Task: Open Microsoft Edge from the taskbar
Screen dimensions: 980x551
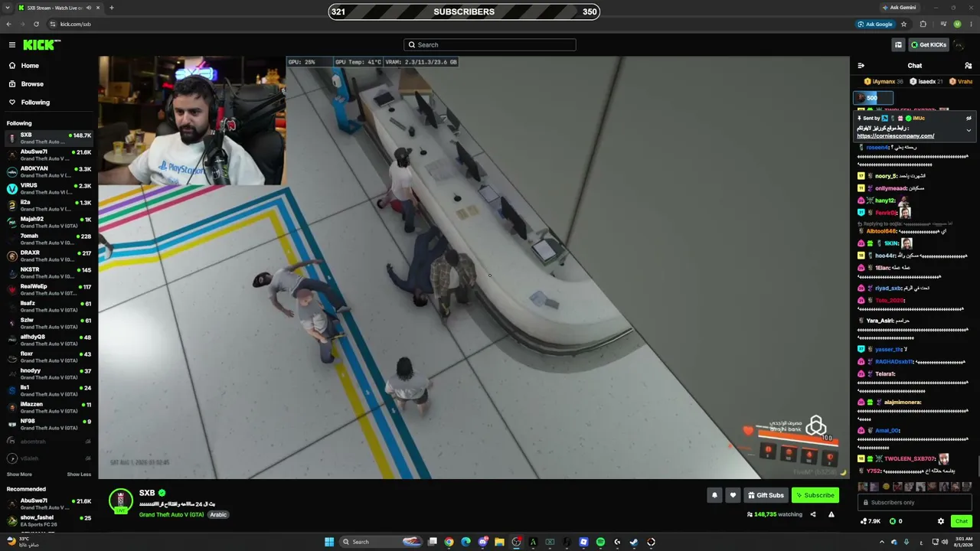Action: (465, 542)
